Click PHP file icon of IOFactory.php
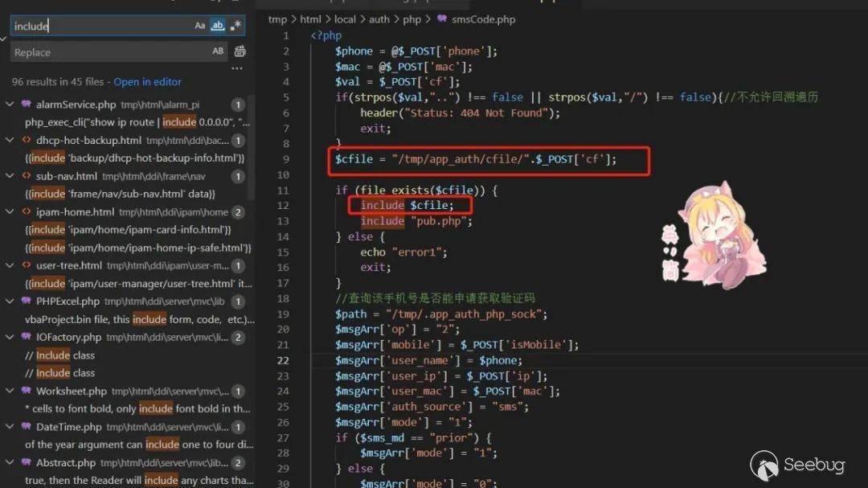 (26, 336)
